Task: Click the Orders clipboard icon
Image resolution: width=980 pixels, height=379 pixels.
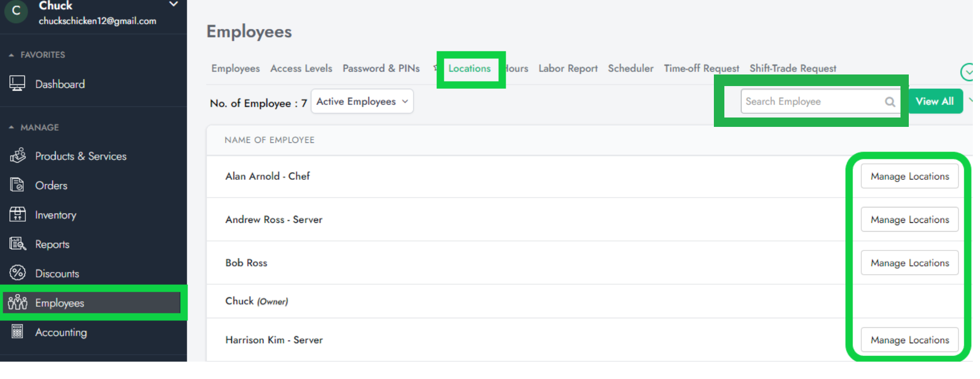Action: click(17, 185)
